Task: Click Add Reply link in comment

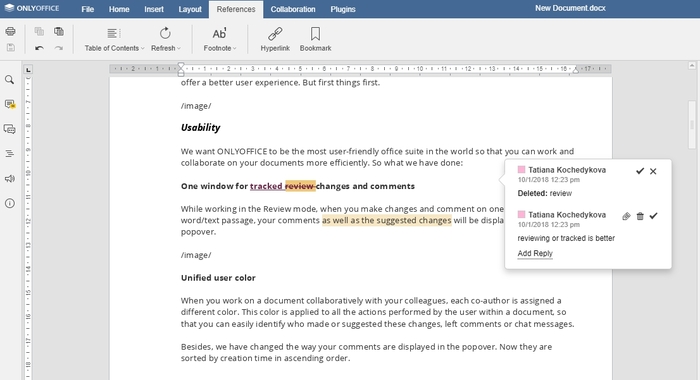Action: [x=535, y=253]
